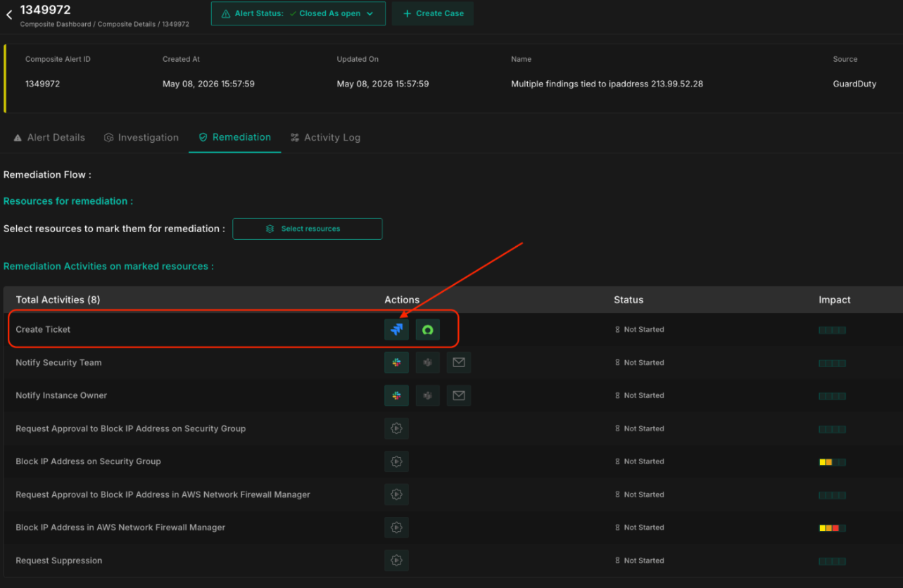The height and width of the screenshot is (588, 903).
Task: Open the Alert Status dropdown
Action: click(x=298, y=13)
